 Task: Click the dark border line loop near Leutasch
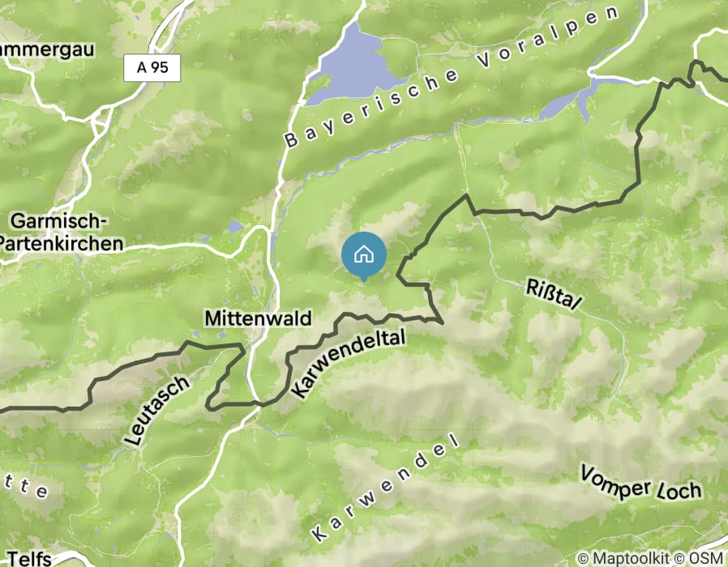coord(225,376)
